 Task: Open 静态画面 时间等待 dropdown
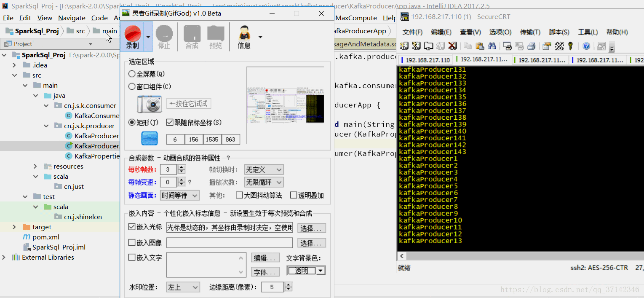180,195
